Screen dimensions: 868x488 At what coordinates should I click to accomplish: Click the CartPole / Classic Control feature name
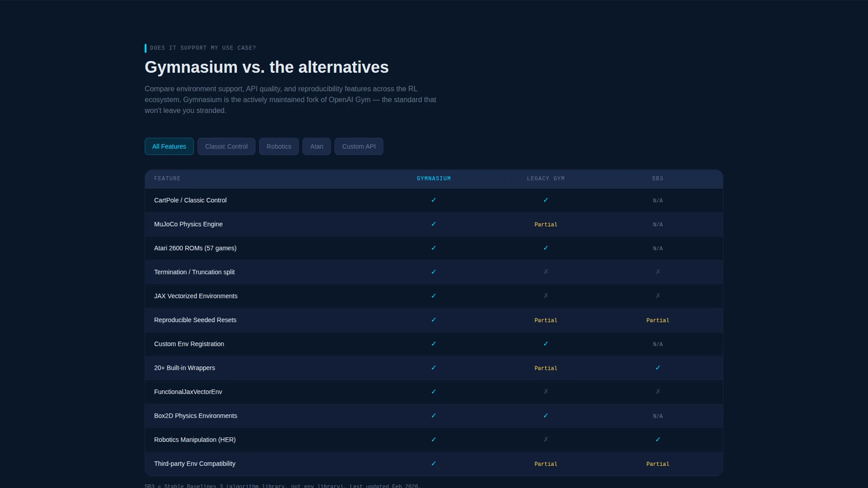click(190, 200)
